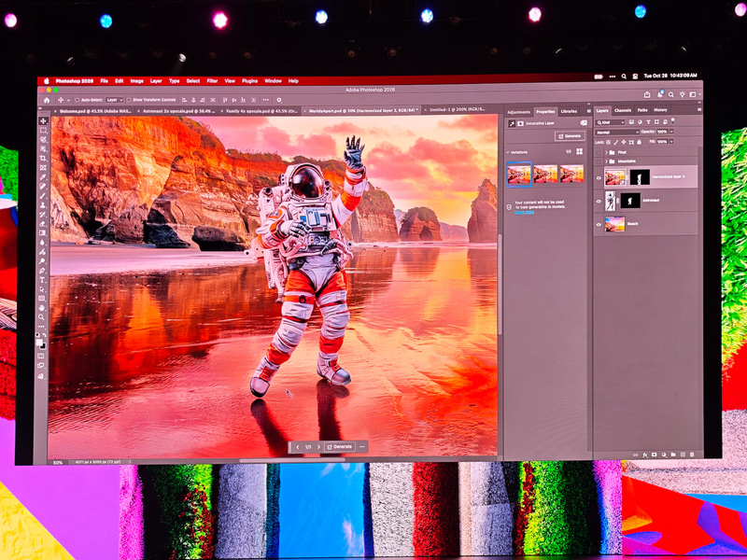Viewport: 747px width, 560px height.
Task: Click the Generate button
Action: (x=571, y=135)
